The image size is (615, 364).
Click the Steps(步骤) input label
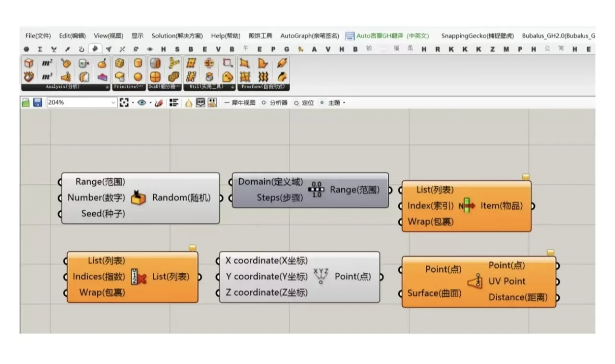[x=280, y=197]
